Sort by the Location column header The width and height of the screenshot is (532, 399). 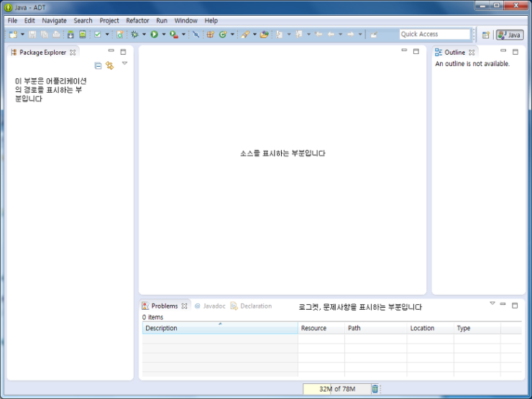430,328
